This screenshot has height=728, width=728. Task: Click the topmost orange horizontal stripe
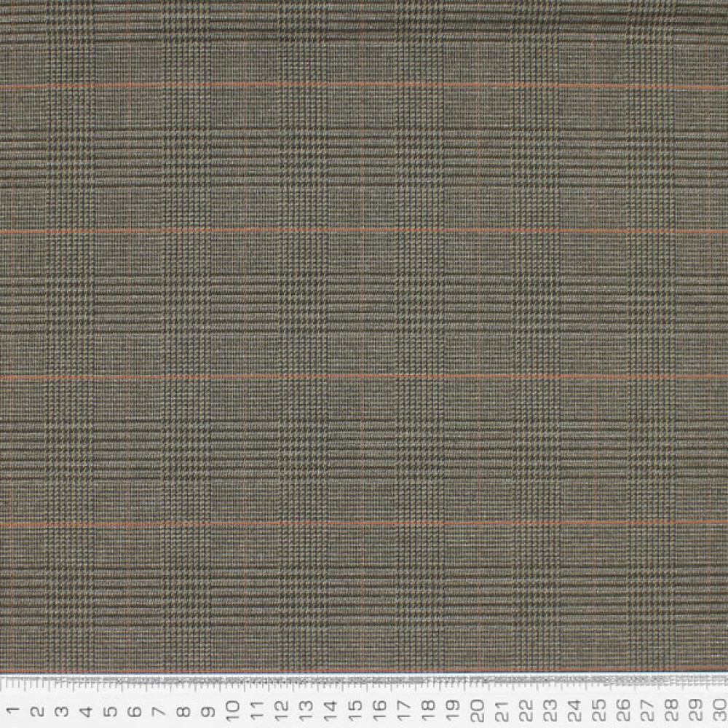[x=364, y=86]
